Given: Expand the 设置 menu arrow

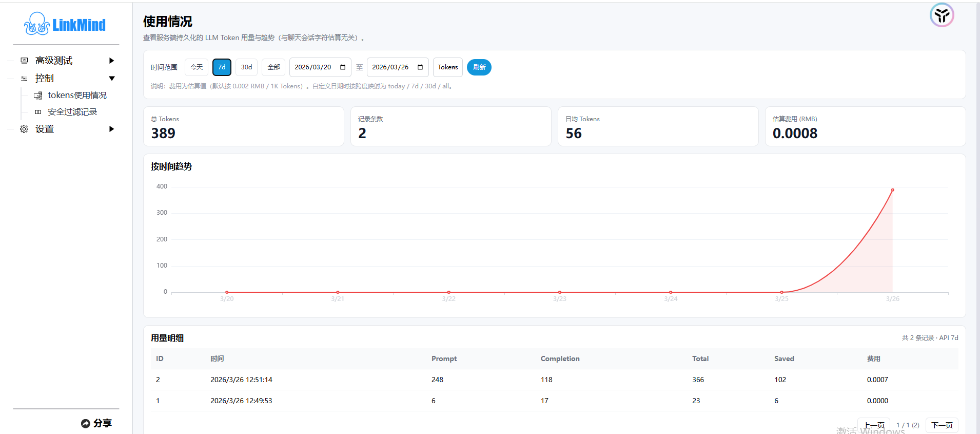Looking at the screenshot, I should click(x=111, y=129).
